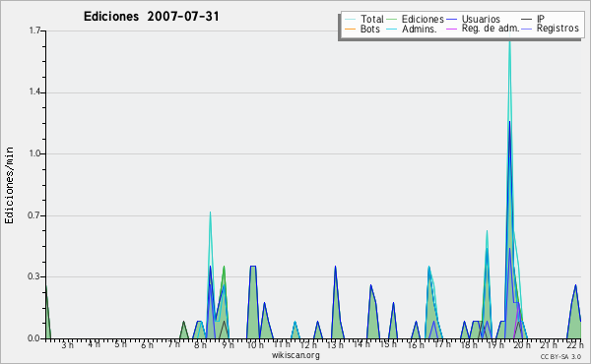Click the 1.7 y-axis value
The height and width of the screenshot is (364, 591).
34,30
